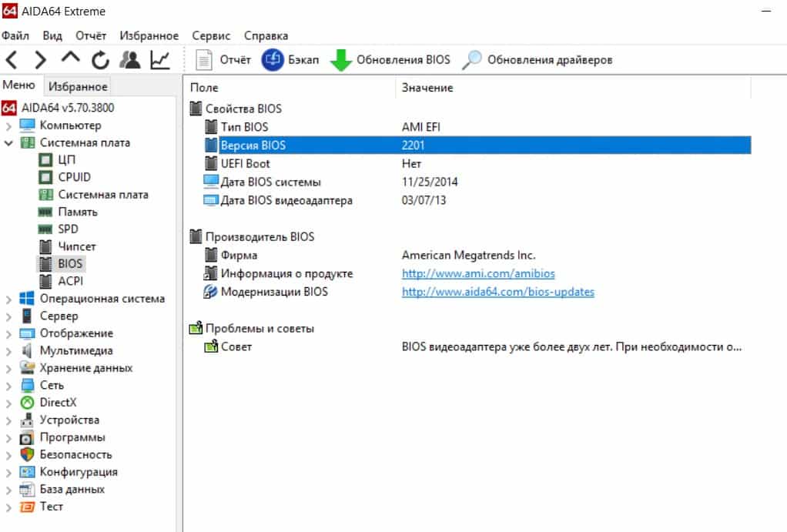Open Обновления драйверов with magnifier
787x532 pixels.
coord(538,60)
